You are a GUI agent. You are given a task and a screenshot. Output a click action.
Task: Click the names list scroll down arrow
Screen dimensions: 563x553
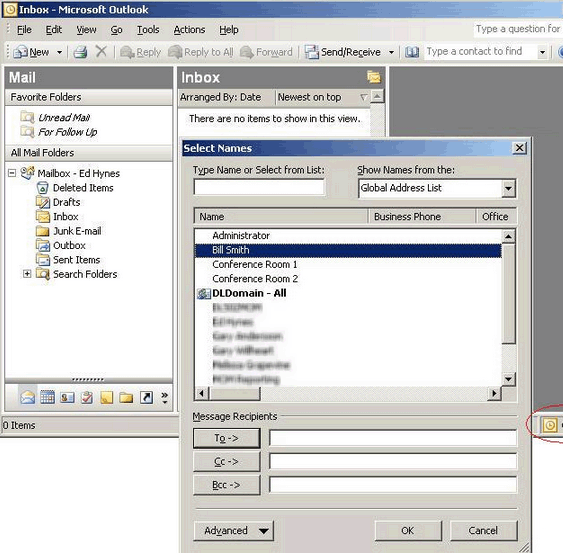[x=508, y=378]
